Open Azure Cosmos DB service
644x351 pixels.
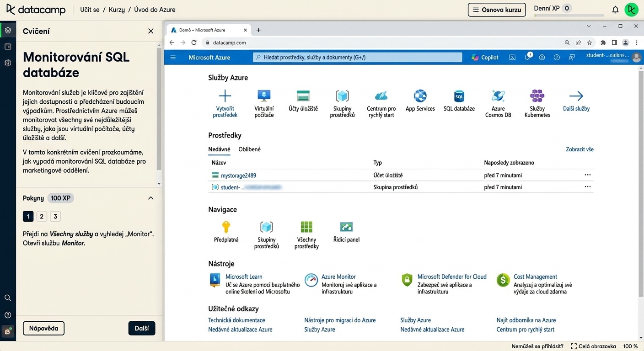tap(498, 103)
